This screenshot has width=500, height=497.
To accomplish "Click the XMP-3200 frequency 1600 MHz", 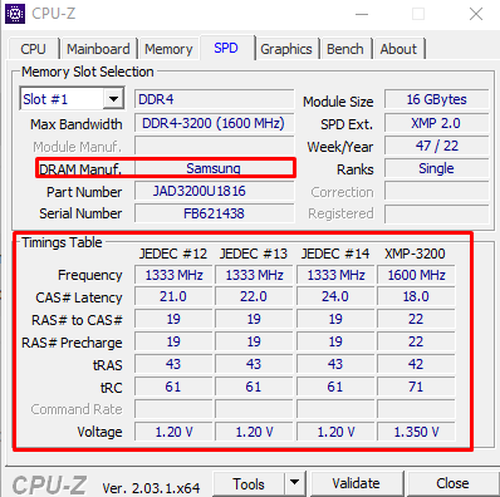I will pos(416,275).
